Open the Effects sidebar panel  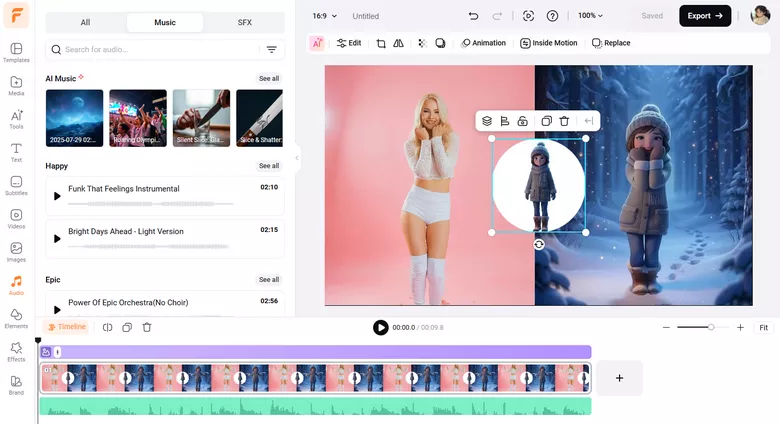tap(16, 352)
